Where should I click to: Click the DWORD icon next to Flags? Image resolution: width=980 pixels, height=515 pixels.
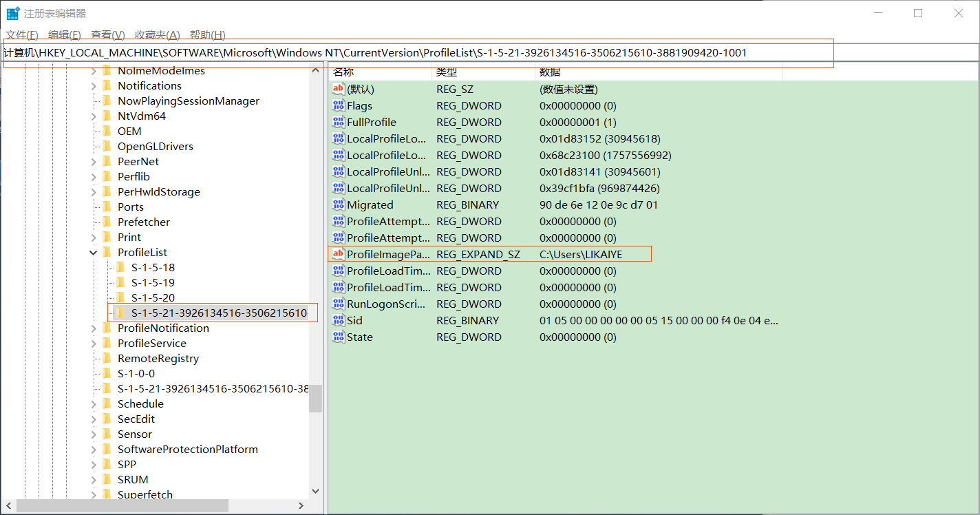(x=338, y=105)
